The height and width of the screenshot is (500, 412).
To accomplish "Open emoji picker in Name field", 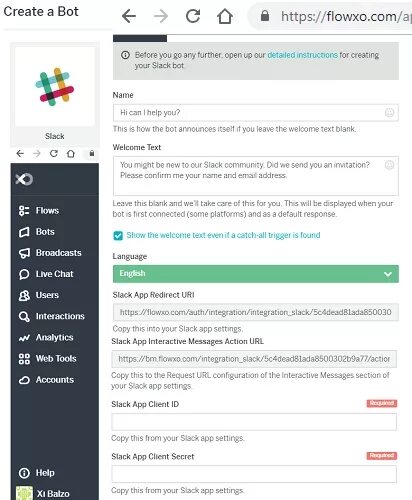I will pyautogui.click(x=389, y=113).
